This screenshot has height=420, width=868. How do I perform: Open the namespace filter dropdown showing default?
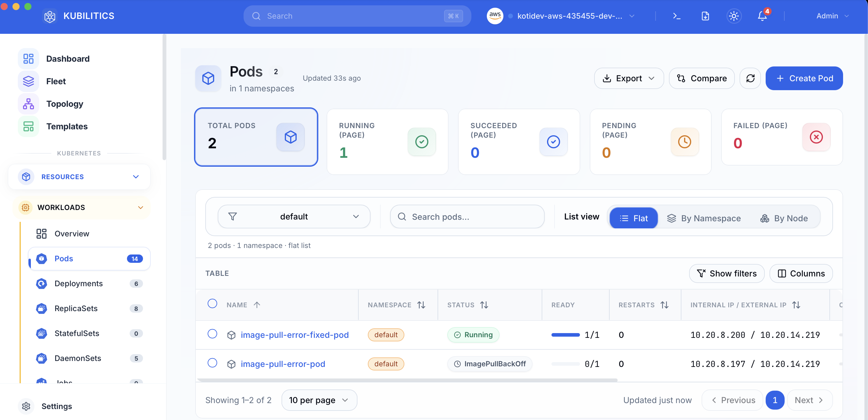(x=293, y=217)
